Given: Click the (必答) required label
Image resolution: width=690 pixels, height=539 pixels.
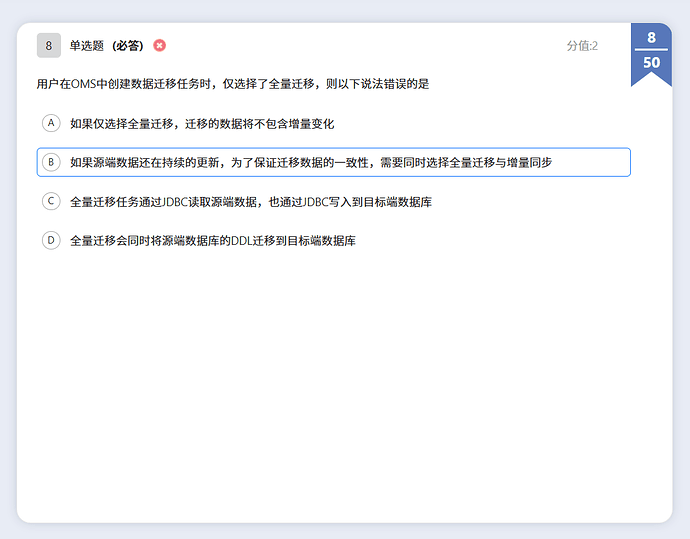Looking at the screenshot, I should click(128, 46).
